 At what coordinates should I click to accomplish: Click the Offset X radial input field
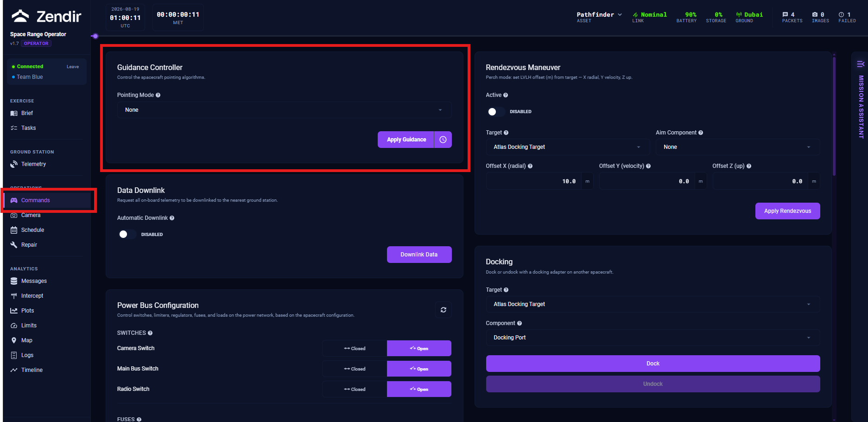click(534, 181)
